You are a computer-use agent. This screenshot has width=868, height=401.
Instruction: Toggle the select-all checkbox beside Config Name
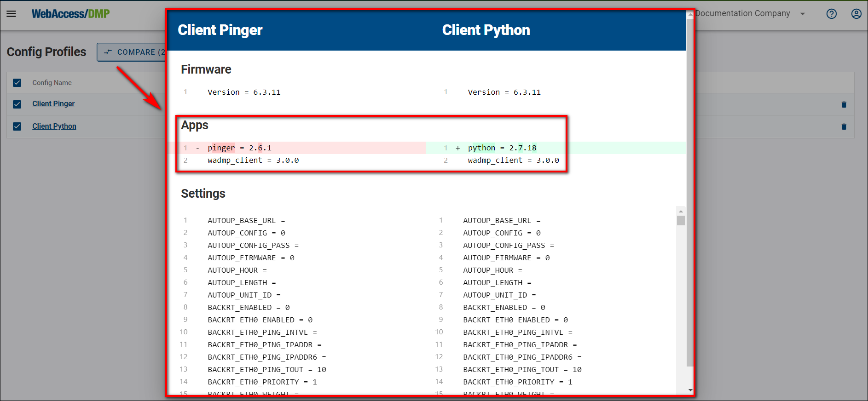[17, 83]
